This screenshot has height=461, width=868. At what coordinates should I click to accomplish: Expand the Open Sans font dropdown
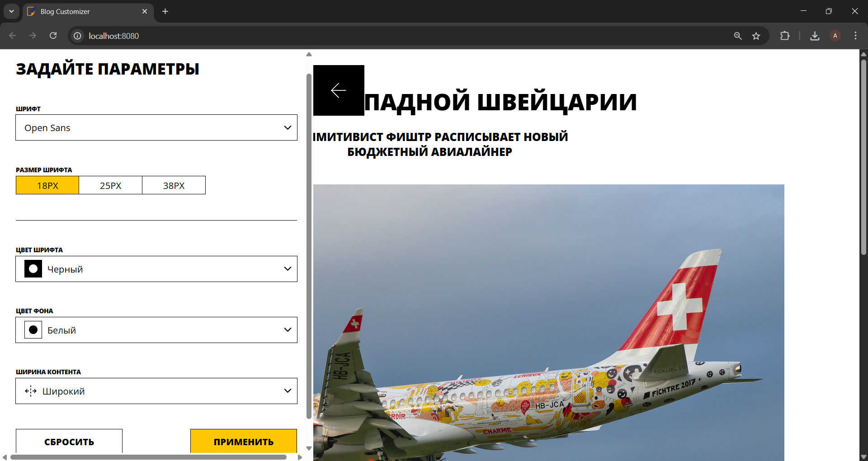[156, 127]
